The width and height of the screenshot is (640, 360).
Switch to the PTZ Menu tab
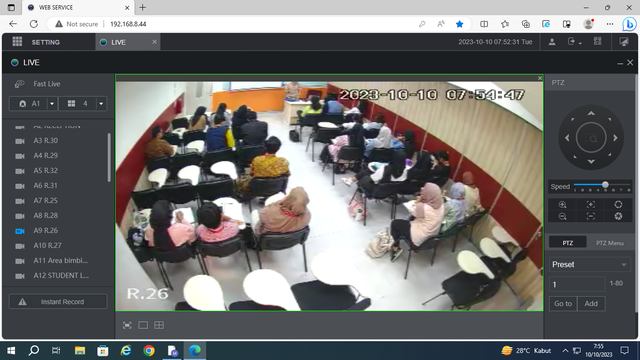(x=609, y=243)
